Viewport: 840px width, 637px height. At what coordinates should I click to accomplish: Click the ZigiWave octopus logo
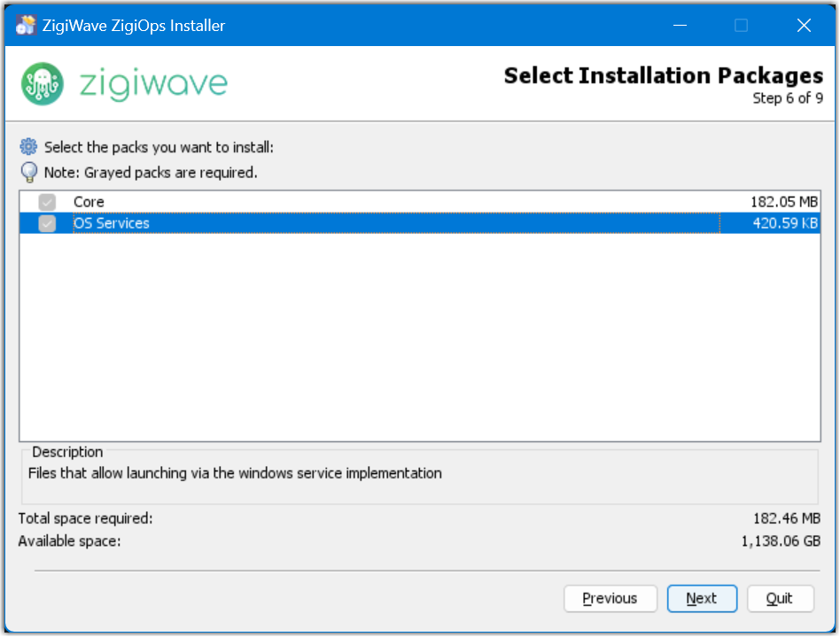click(x=42, y=83)
